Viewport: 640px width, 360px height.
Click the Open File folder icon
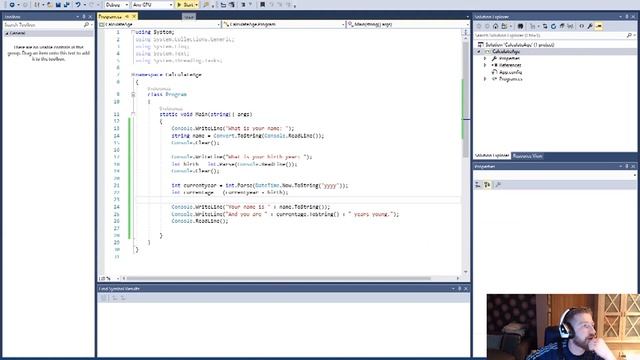pos(49,4)
